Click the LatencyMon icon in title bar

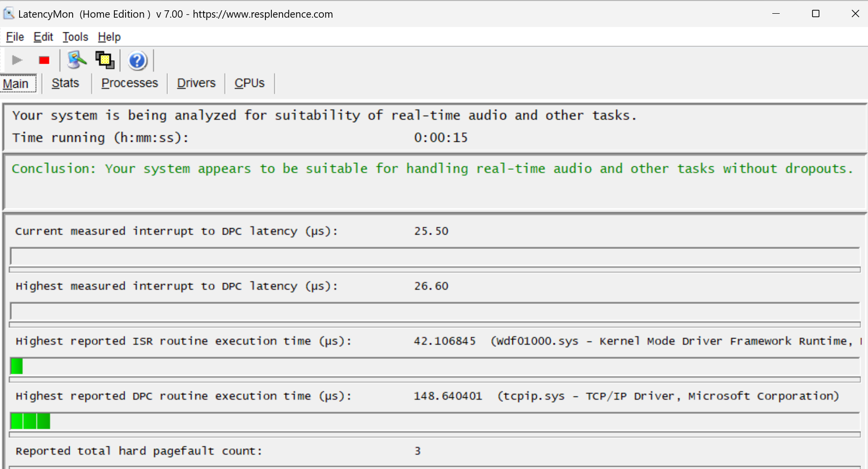pos(9,14)
